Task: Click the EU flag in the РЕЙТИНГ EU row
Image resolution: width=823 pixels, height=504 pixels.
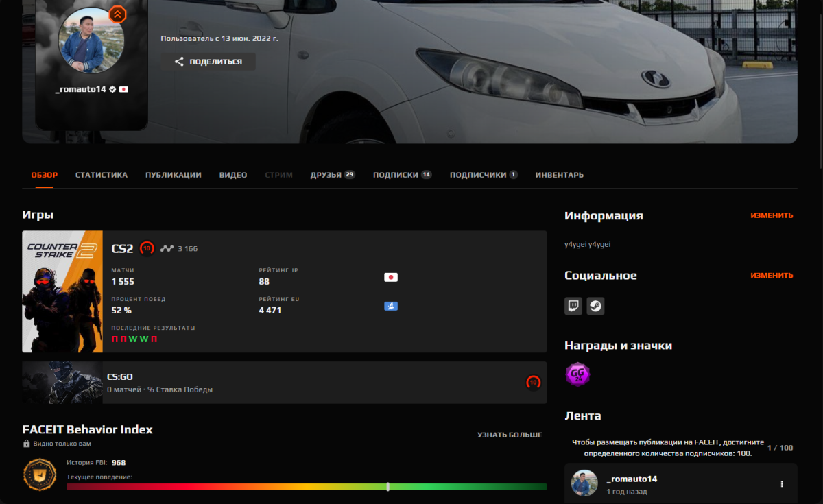Action: point(391,306)
